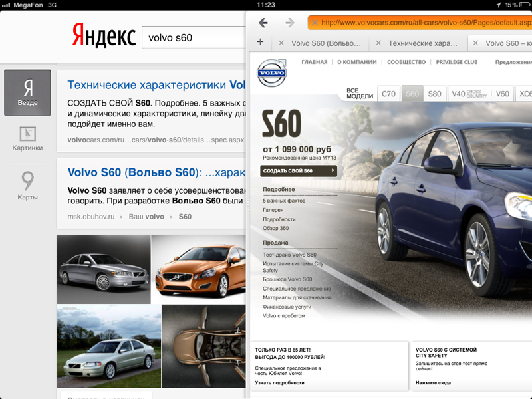The height and width of the screenshot is (399, 532).
Task: Stop page loading with X in address bar
Action: point(315,23)
